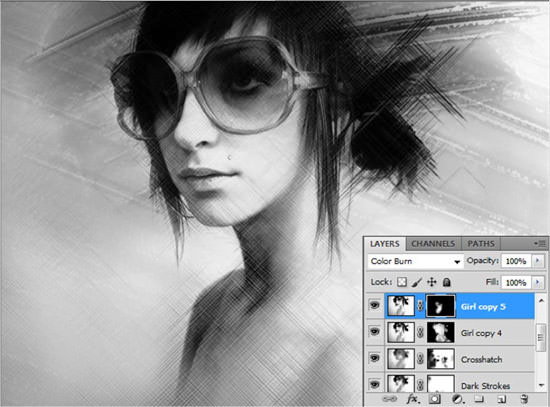Screen dimensions: 550x407
Task: Switch to the Paths tab
Action: tap(481, 243)
